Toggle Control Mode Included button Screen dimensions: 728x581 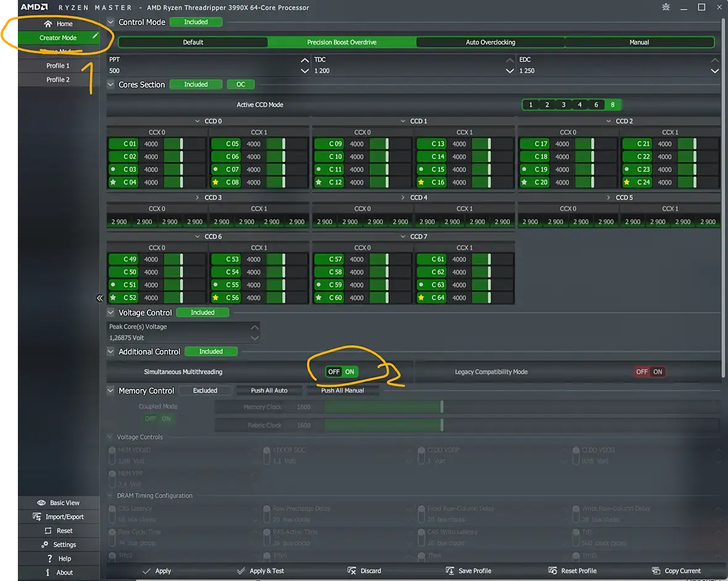tap(196, 22)
